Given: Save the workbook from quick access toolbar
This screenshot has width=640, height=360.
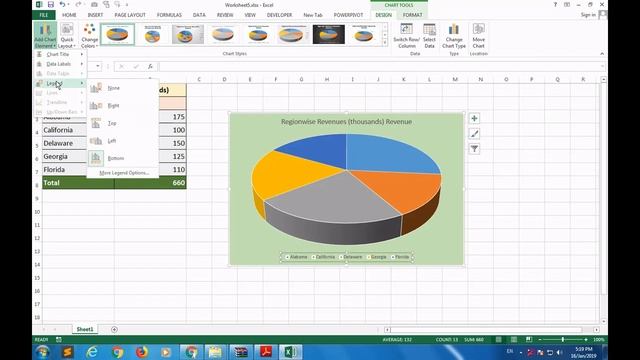Looking at the screenshot, I should click(x=51, y=4).
